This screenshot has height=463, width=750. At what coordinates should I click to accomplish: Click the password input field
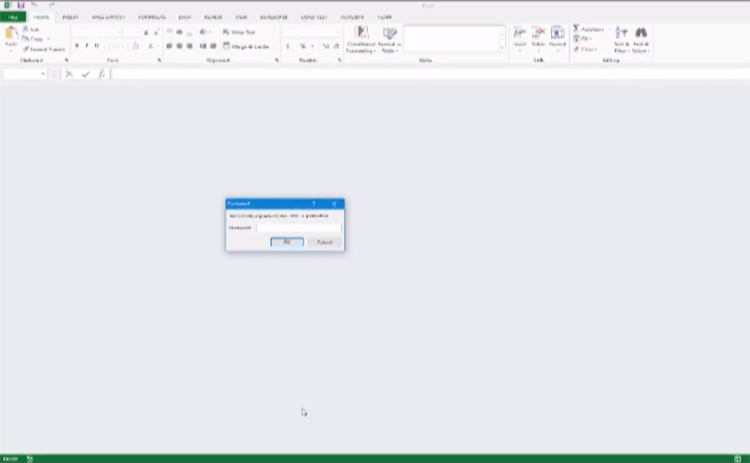(x=298, y=228)
